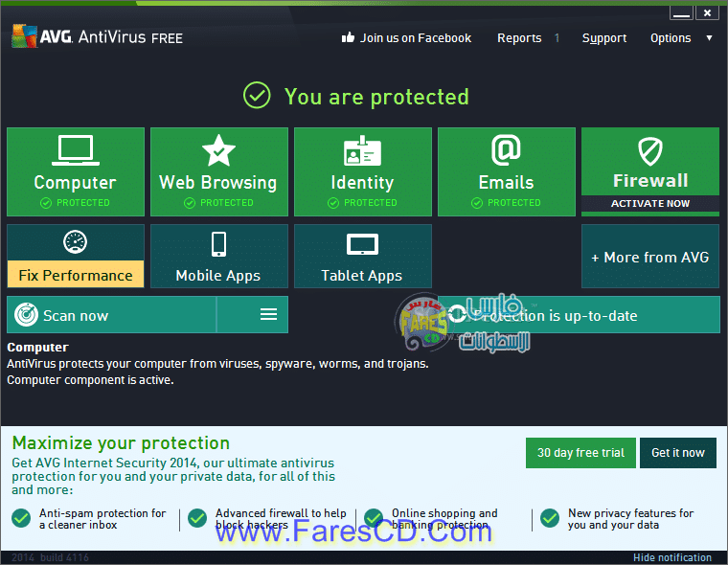
Task: Click the protection is up-to-date update bar
Action: pos(579,315)
